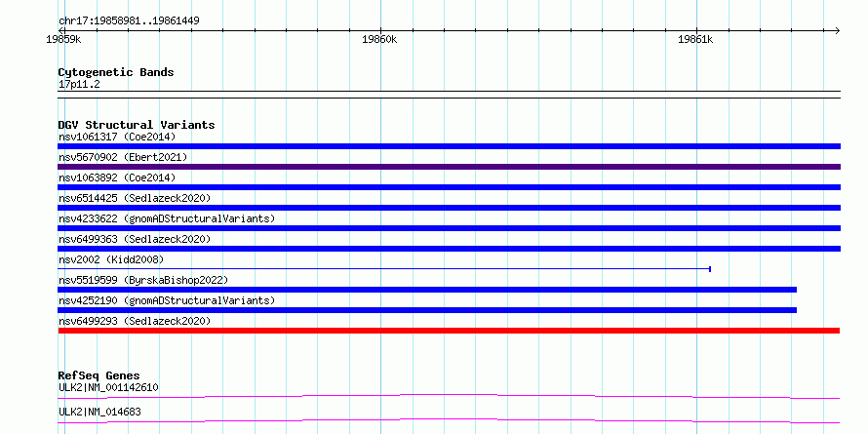Click the nsv5670902 (Ebert2021) label

pyautogui.click(x=123, y=157)
